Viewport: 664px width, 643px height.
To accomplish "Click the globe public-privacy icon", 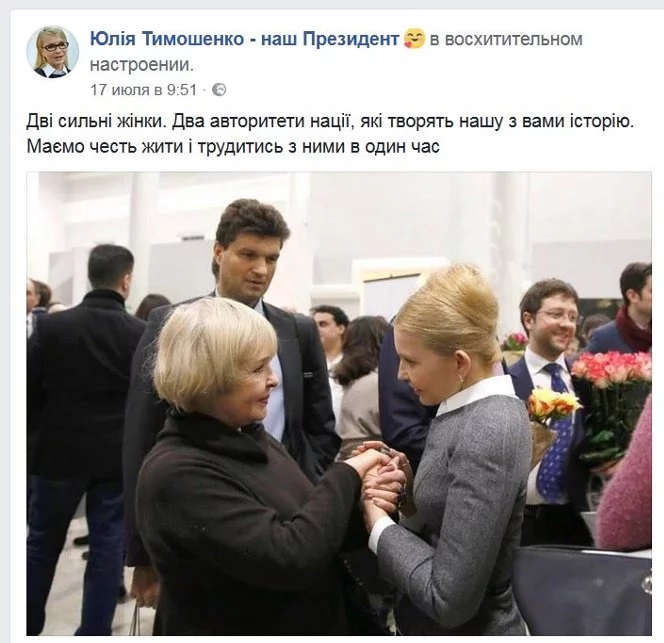I will point(219,90).
